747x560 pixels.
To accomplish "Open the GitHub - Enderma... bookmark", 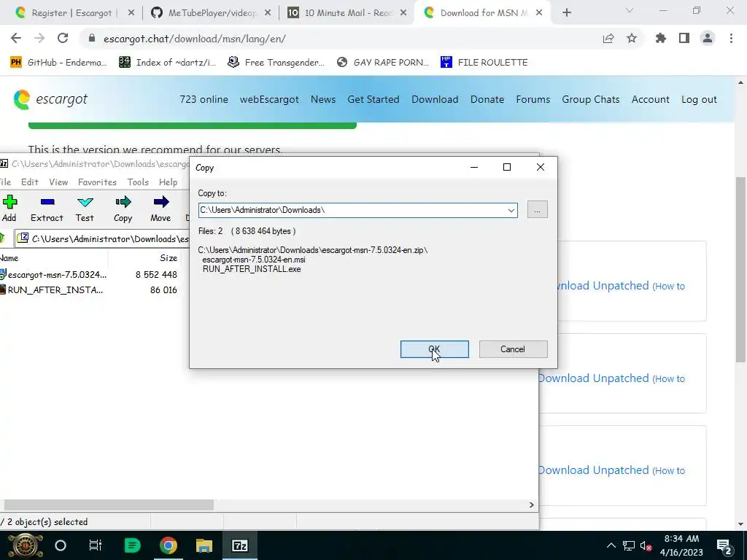I will pyautogui.click(x=58, y=63).
